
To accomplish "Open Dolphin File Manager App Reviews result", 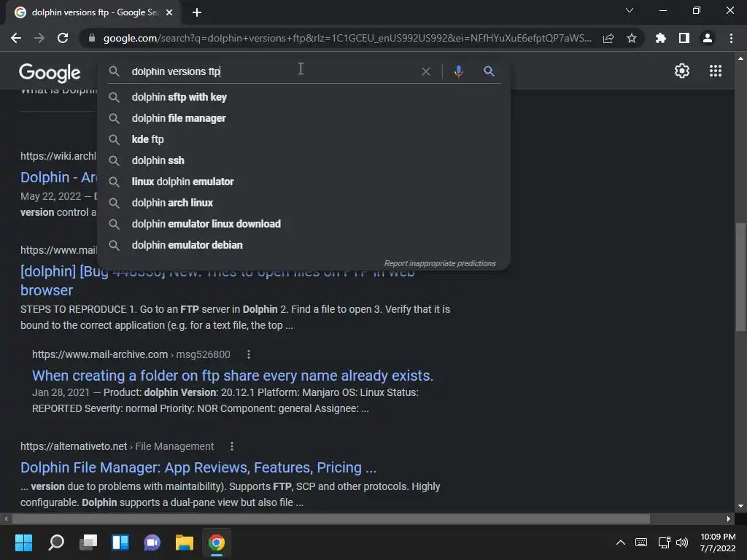I will pos(198,467).
